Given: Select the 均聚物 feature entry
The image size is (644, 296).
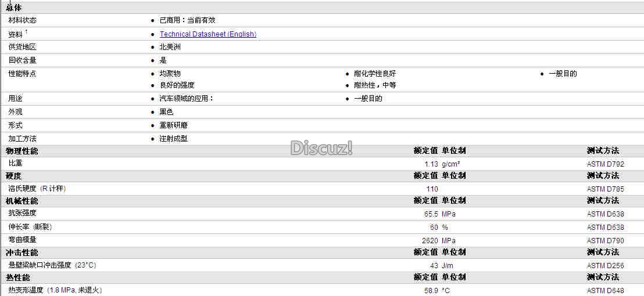Looking at the screenshot, I should click(x=170, y=74).
